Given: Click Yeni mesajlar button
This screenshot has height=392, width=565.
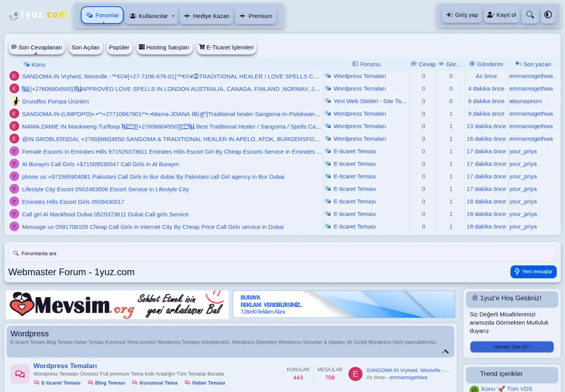Looking at the screenshot, I should pos(534,272).
